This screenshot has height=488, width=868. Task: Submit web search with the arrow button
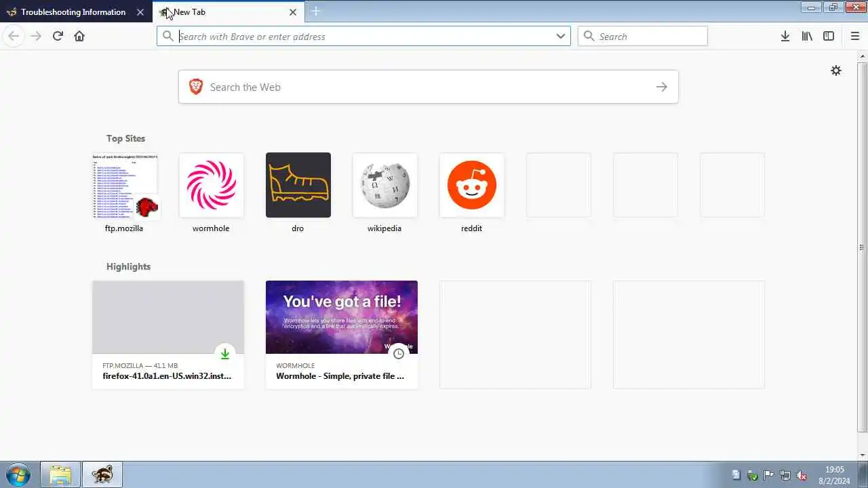[x=662, y=87]
